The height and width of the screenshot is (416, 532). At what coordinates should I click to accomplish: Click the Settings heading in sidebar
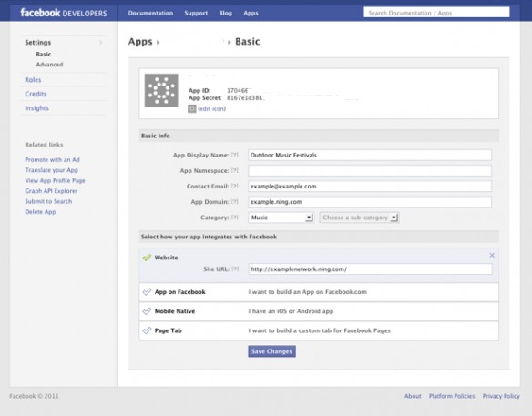coord(38,43)
